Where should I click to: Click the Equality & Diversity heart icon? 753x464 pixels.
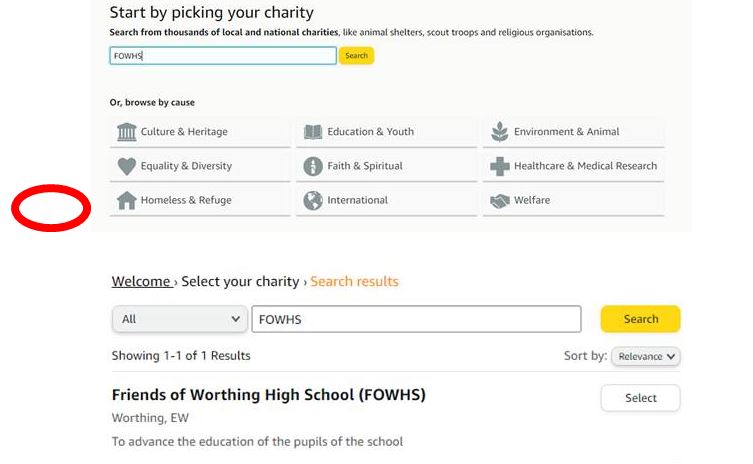click(x=127, y=166)
